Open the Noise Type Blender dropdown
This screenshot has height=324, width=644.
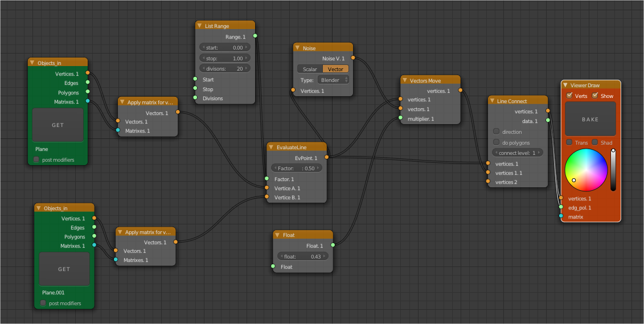(x=333, y=80)
